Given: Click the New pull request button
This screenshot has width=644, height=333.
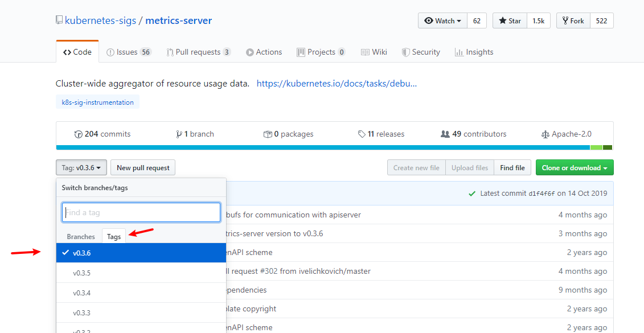Looking at the screenshot, I should click(143, 167).
